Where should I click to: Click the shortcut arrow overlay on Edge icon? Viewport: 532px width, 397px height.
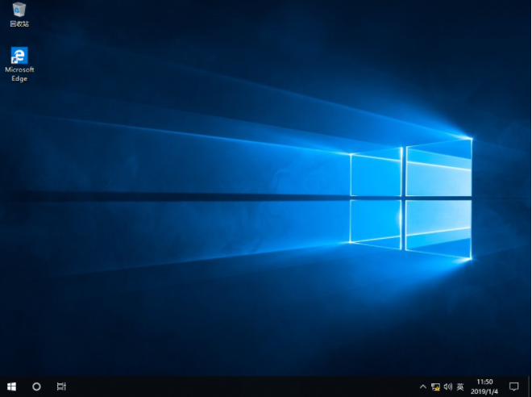[13, 61]
